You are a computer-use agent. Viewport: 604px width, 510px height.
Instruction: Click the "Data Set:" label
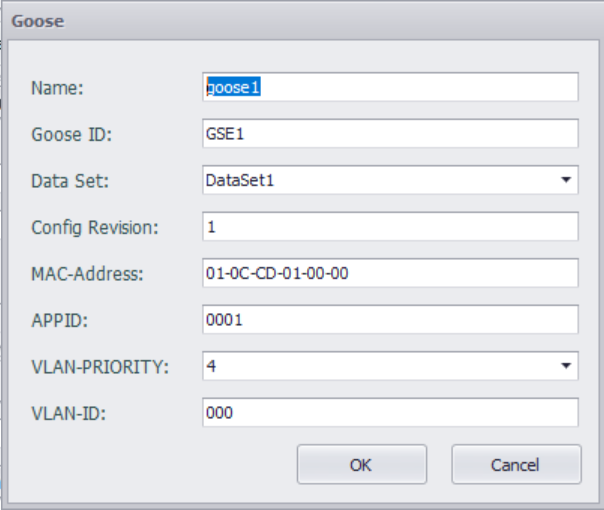click(x=70, y=181)
